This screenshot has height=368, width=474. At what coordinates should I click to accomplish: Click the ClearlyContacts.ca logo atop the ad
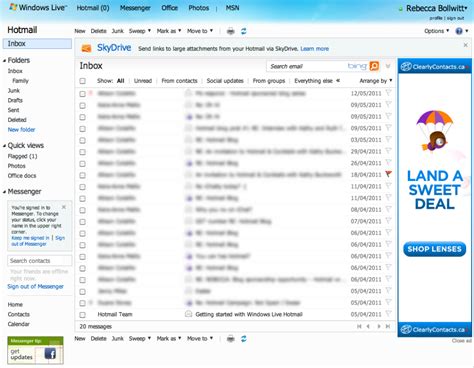pyautogui.click(x=435, y=67)
